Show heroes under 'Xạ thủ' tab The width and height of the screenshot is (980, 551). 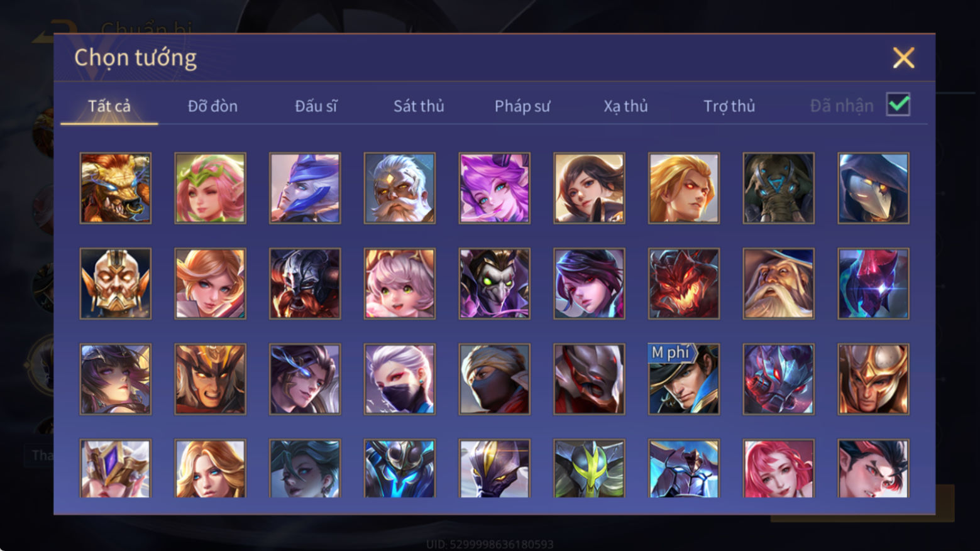[x=625, y=106]
